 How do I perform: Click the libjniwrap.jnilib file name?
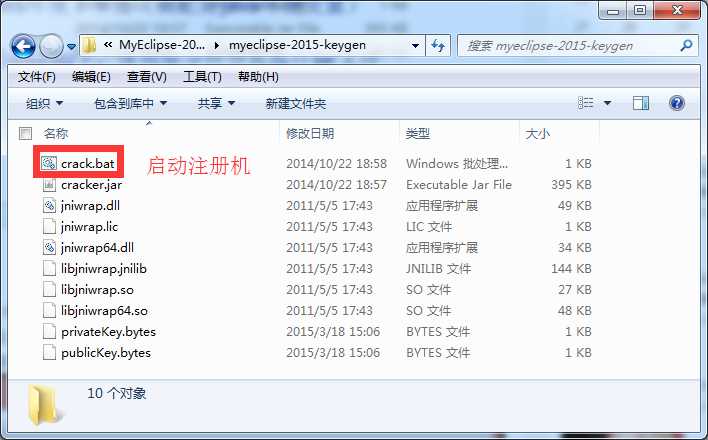click(x=104, y=269)
